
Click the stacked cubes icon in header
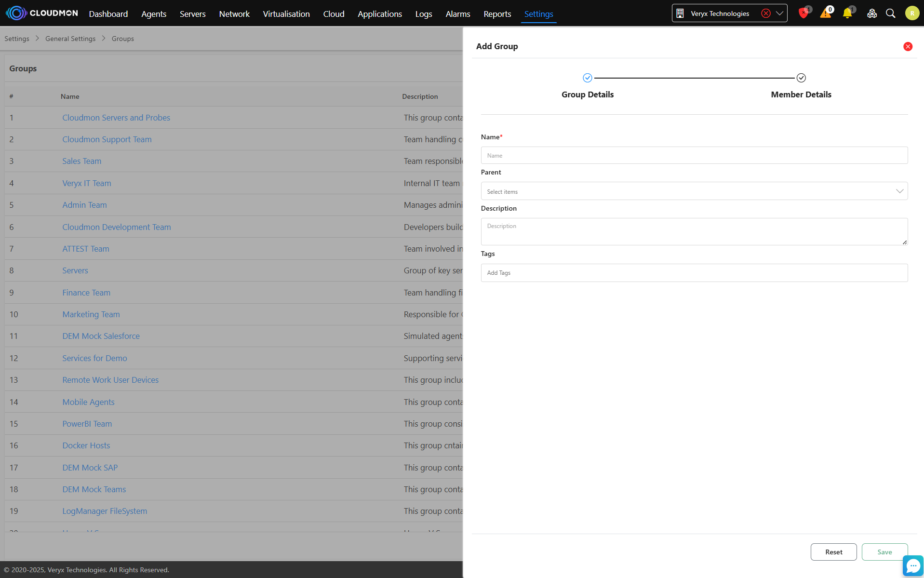[871, 13]
